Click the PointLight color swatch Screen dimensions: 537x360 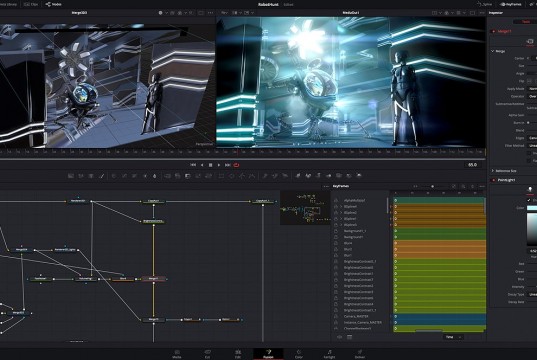pos(532,208)
